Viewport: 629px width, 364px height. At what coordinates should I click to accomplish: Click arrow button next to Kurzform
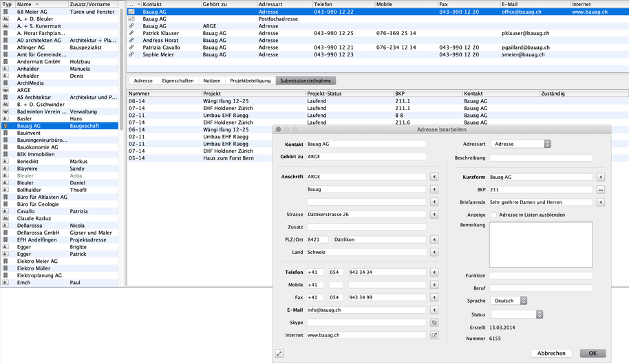[x=600, y=177]
